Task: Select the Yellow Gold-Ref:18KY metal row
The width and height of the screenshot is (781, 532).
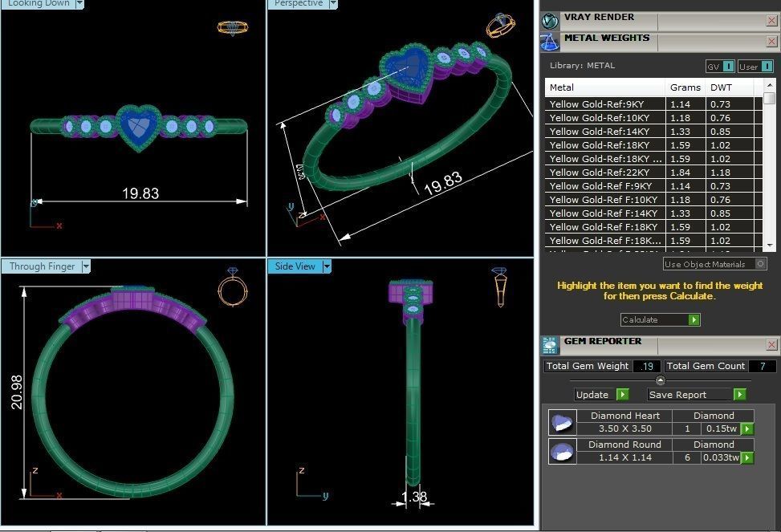Action: point(602,144)
